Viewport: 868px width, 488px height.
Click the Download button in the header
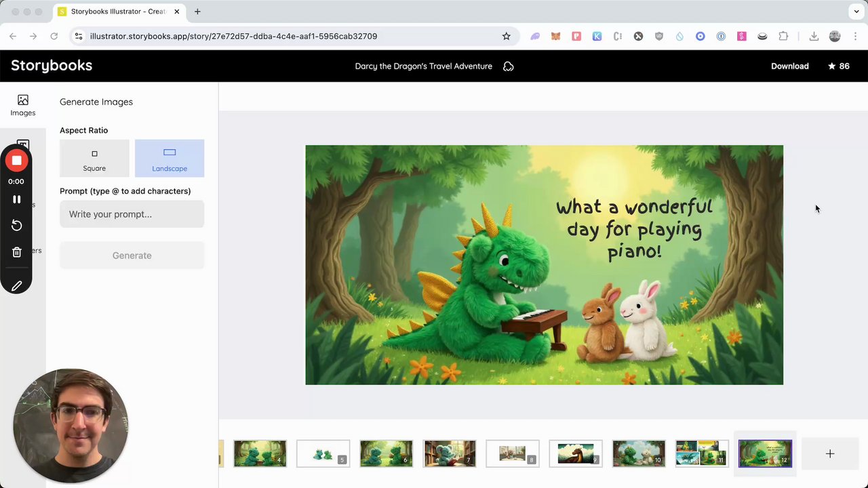pos(789,66)
